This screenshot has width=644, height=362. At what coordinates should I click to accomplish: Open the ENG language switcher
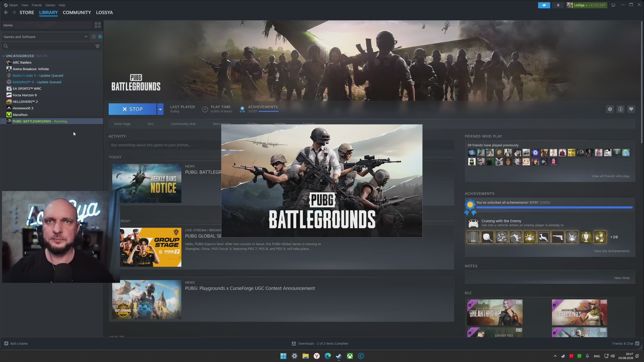coord(597,356)
